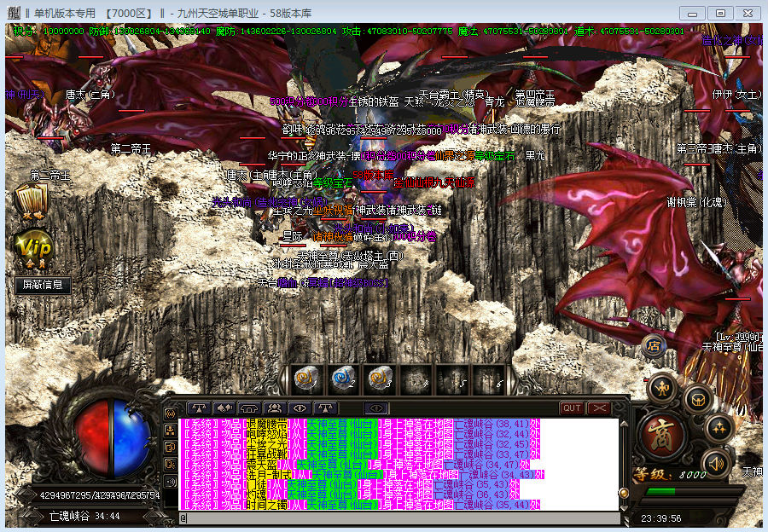Open the VIP 会员 membership icon
The width and height of the screenshot is (768, 532).
[x=33, y=250]
